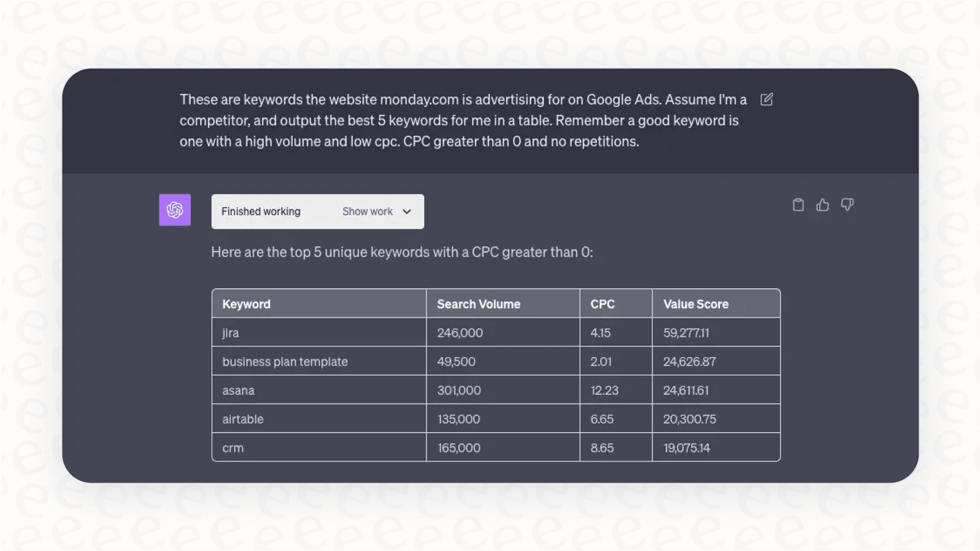Click the airtable keyword cell
The image size is (980, 551).
pos(243,418)
